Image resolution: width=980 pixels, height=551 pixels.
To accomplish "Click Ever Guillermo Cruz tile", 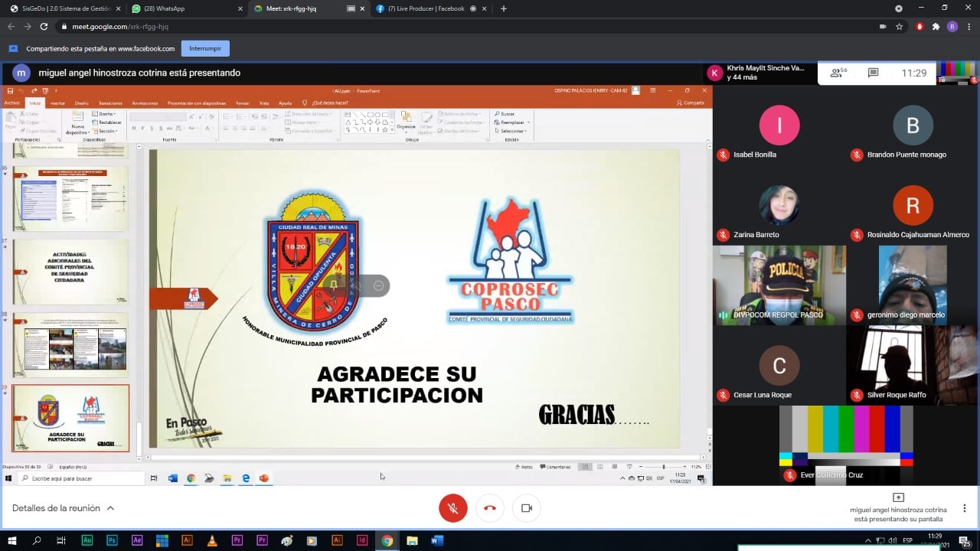I will (x=846, y=445).
